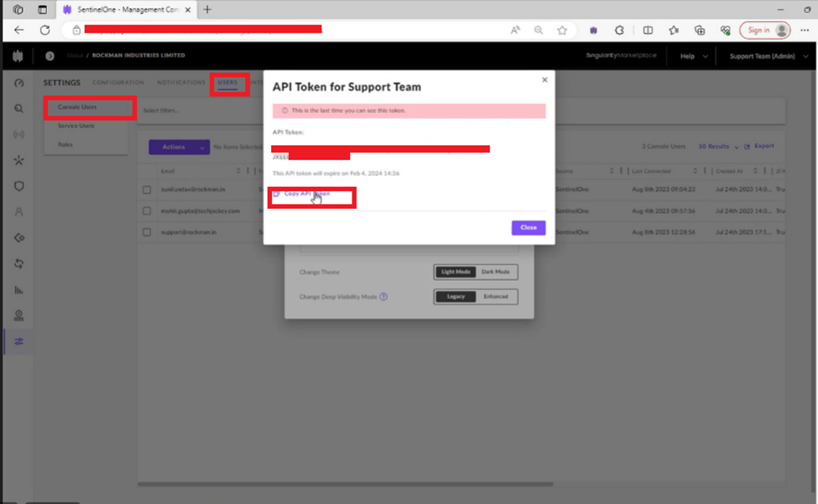Open Collections icon in browser toolbar

(700, 30)
